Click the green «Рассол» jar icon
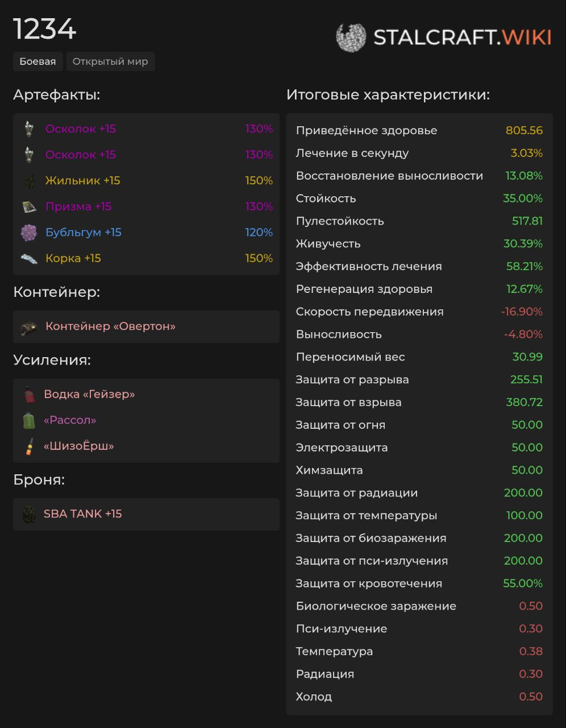The width and height of the screenshot is (566, 728). 29,420
